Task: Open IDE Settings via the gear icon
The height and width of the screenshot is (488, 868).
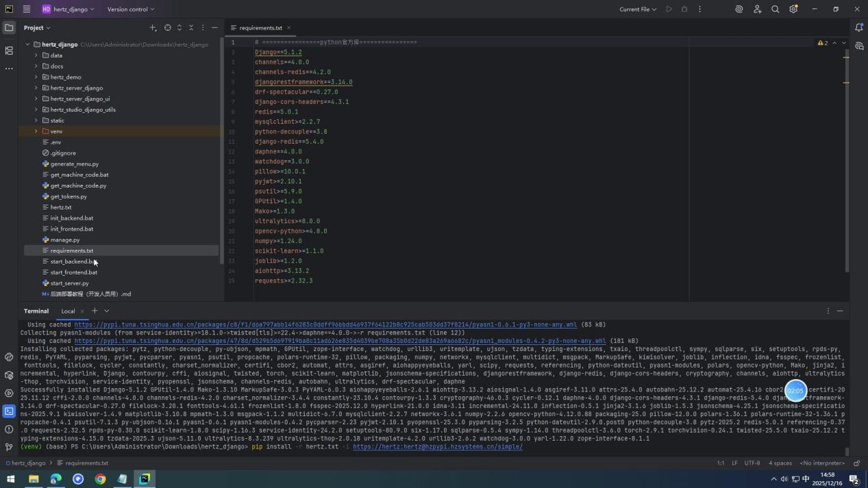Action: click(x=793, y=9)
